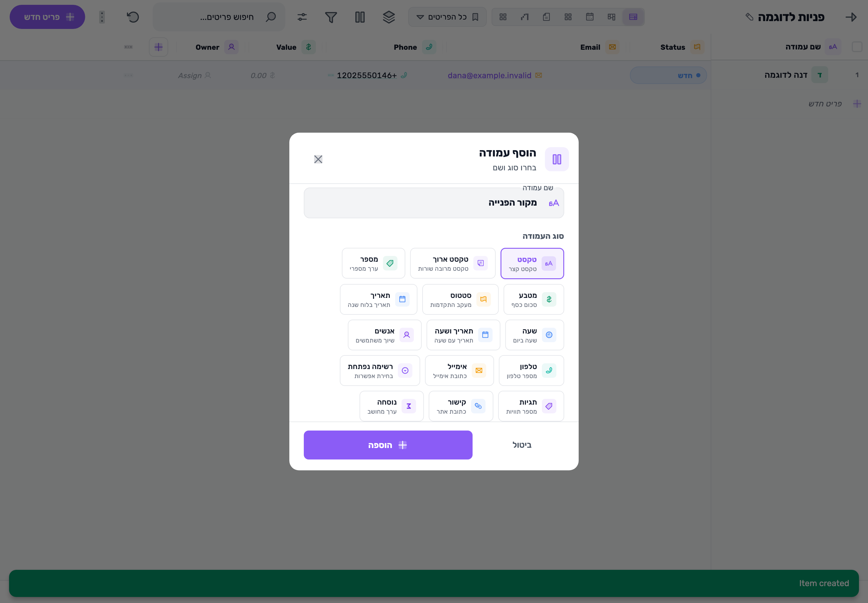Click the Assign owner cell in Dana's row
This screenshot has height=603, width=868.
[194, 75]
